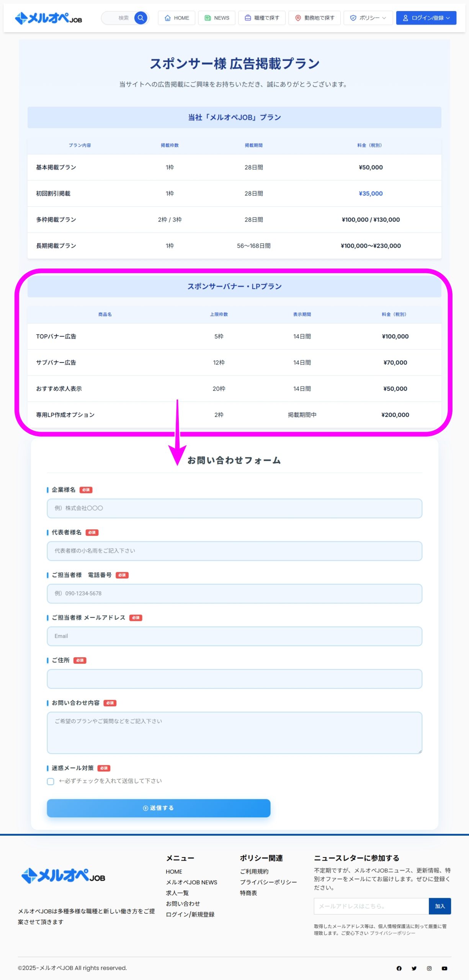Click the 基本掲載プラン row name
This screenshot has height=980, width=469.
click(56, 167)
